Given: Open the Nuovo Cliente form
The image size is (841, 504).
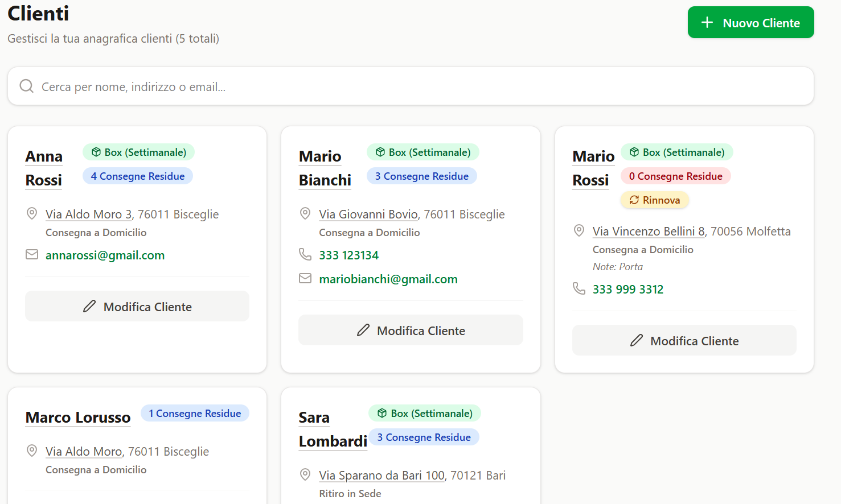Looking at the screenshot, I should (750, 23).
